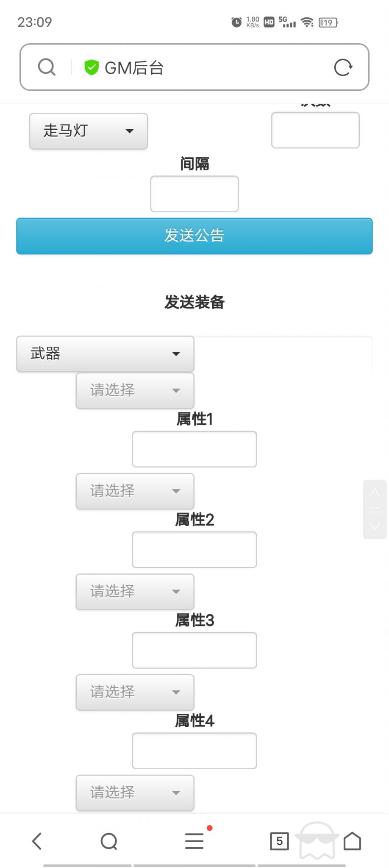Click the search magnifier in the address bar
The height and width of the screenshot is (868, 389).
(x=46, y=67)
